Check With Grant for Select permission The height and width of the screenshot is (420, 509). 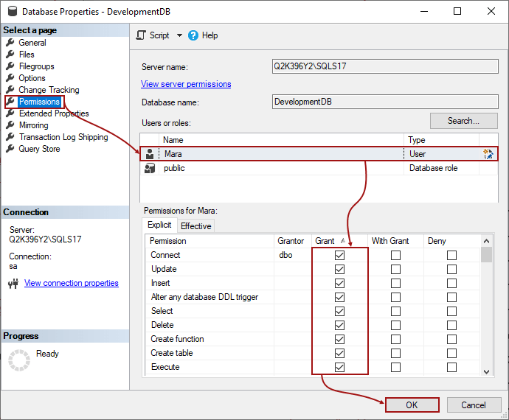click(395, 312)
